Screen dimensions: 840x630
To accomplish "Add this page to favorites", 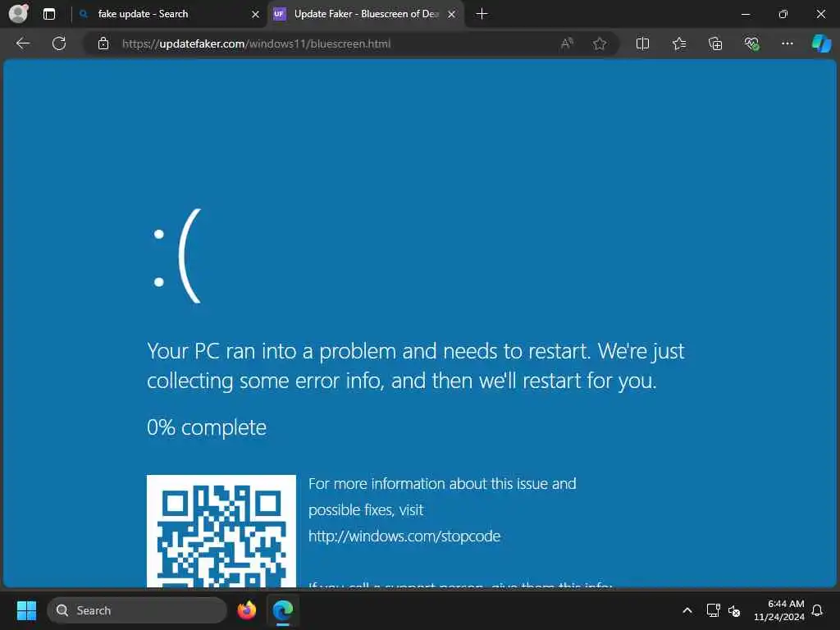I will (600, 43).
